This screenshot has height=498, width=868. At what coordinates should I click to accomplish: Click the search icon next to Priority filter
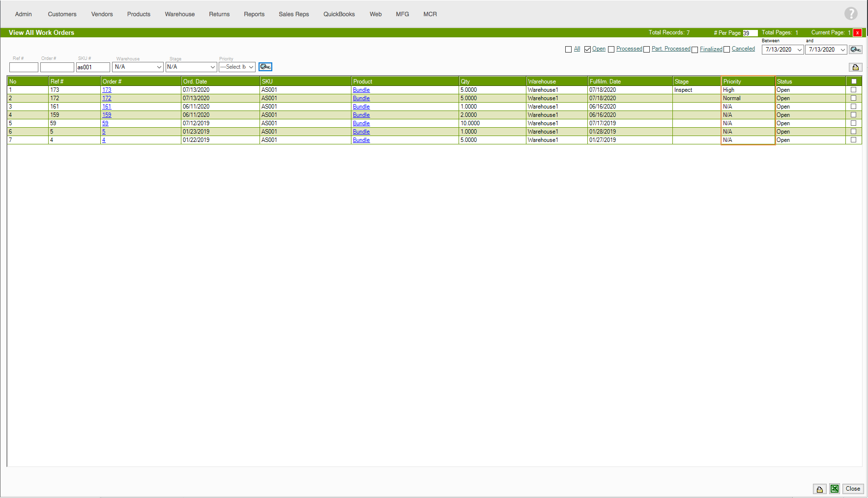(x=265, y=67)
